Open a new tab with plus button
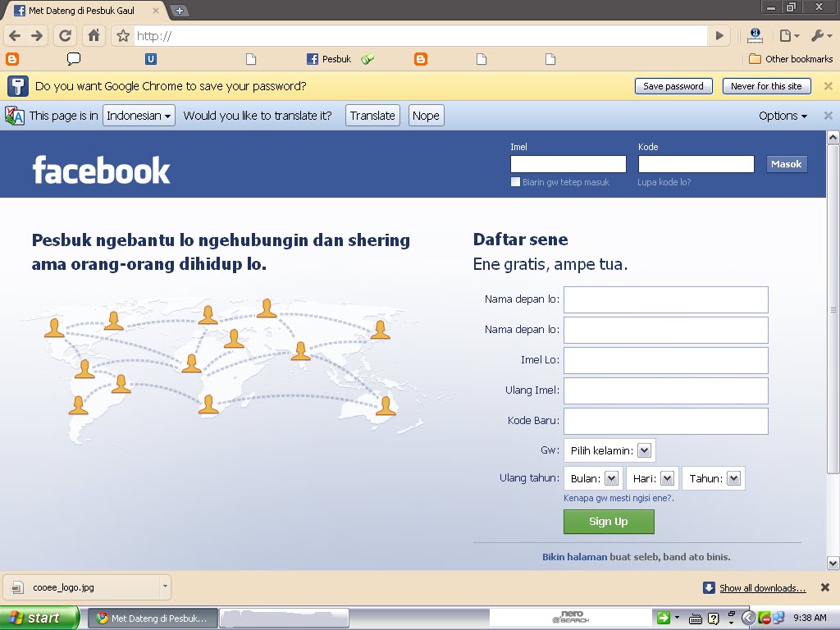840x630 pixels. tap(180, 11)
